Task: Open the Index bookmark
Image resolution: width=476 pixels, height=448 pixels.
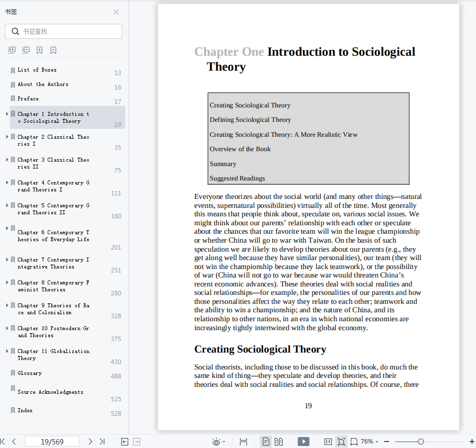Action: [x=25, y=410]
